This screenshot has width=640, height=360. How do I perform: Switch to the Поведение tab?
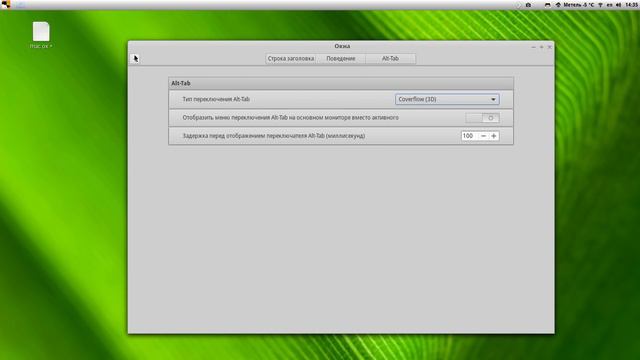coord(341,58)
